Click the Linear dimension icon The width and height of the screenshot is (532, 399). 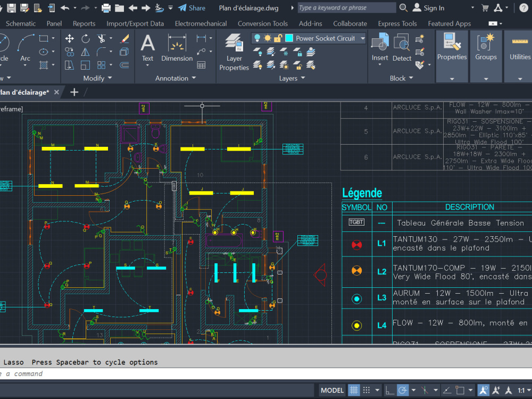click(x=201, y=38)
